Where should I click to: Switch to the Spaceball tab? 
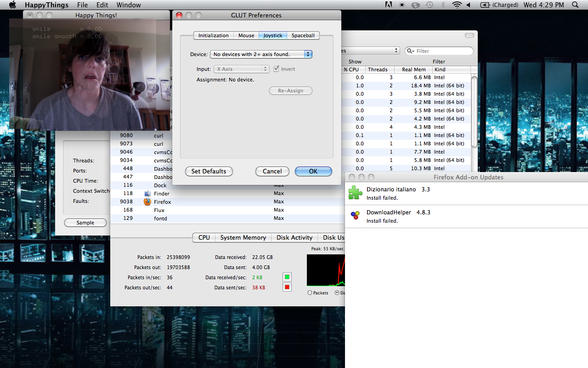click(x=303, y=35)
